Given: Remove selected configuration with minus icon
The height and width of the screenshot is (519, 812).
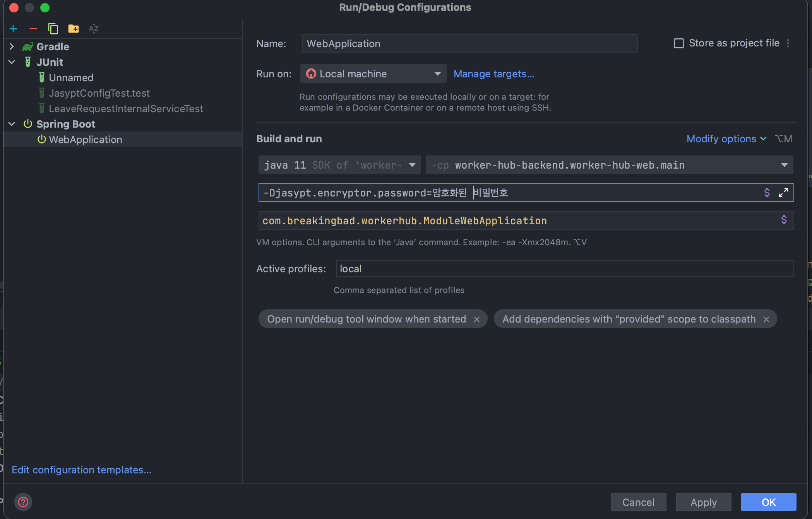Looking at the screenshot, I should [x=33, y=29].
